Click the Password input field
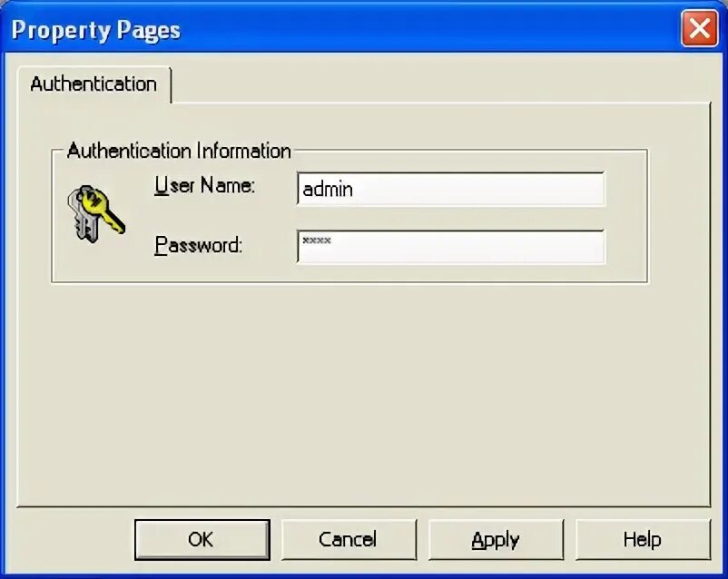Viewport: 728px width, 579px height. pos(451,247)
